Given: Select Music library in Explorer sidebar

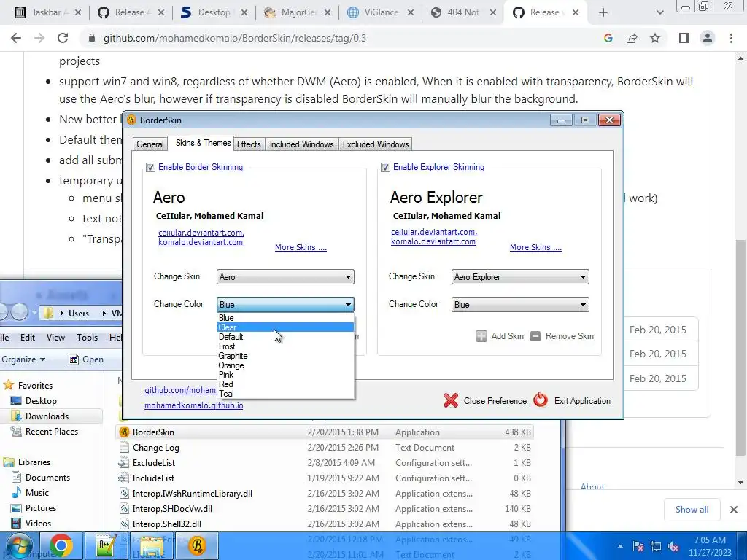Looking at the screenshot, I should (x=36, y=493).
